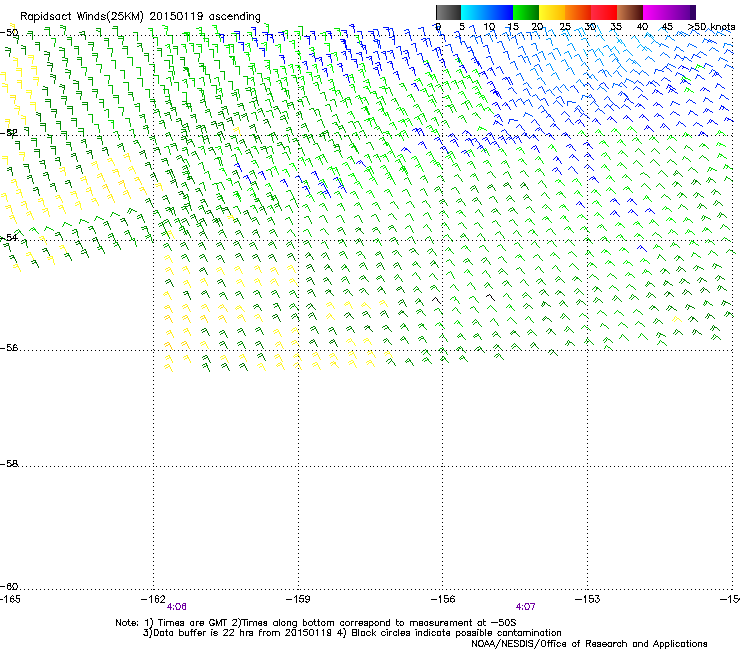Click the 'NOAA/NESDIS/Office of Research and Applications' credit
Image resolution: width=740 pixels, height=650 pixels.
(589, 644)
